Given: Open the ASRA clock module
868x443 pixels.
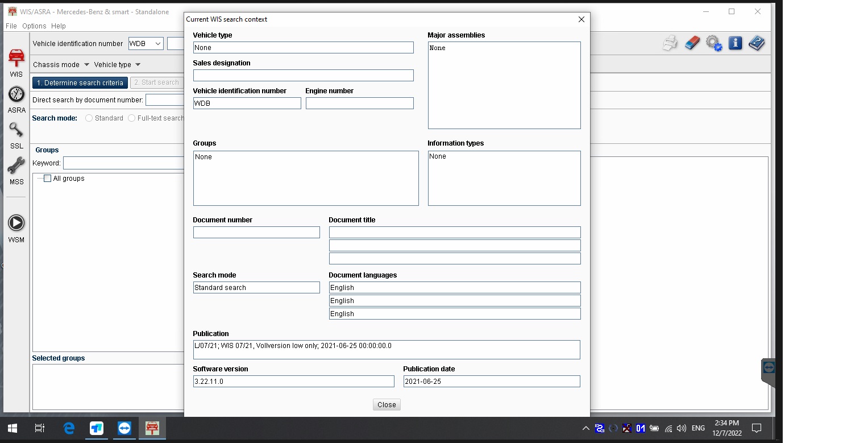Looking at the screenshot, I should tap(16, 100).
